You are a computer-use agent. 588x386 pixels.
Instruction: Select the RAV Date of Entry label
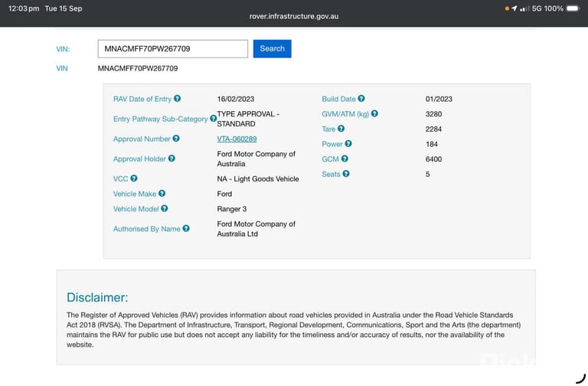[x=142, y=99]
